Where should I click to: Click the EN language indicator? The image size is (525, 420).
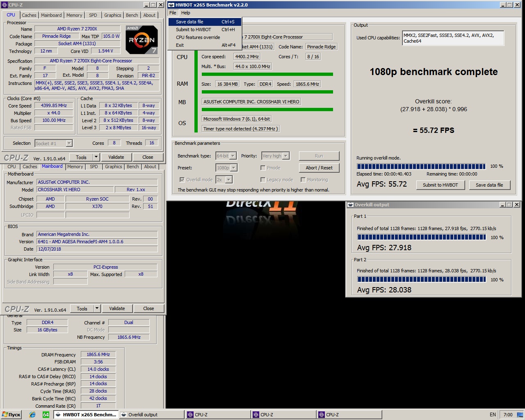(x=493, y=415)
